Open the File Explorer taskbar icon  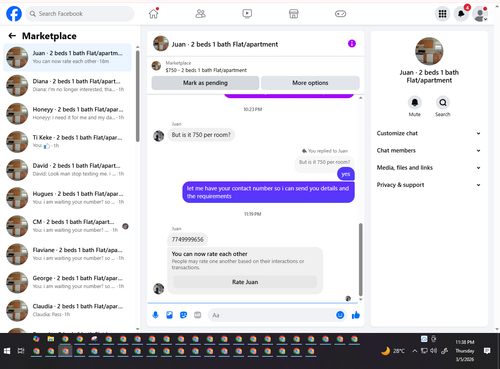coord(51,339)
